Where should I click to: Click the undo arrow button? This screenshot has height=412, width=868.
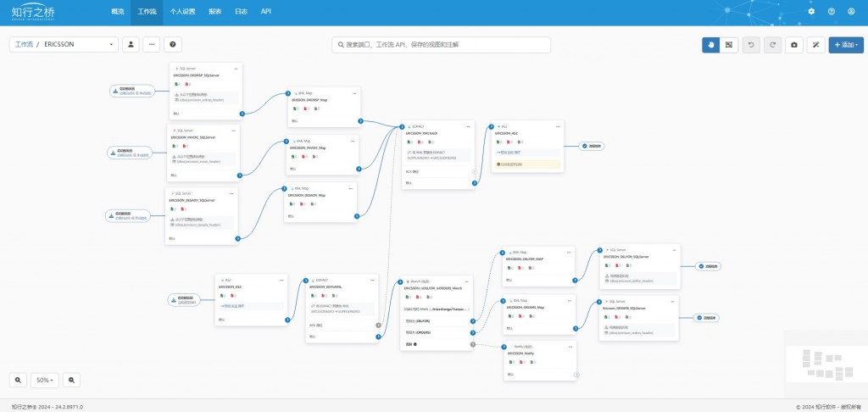click(751, 45)
